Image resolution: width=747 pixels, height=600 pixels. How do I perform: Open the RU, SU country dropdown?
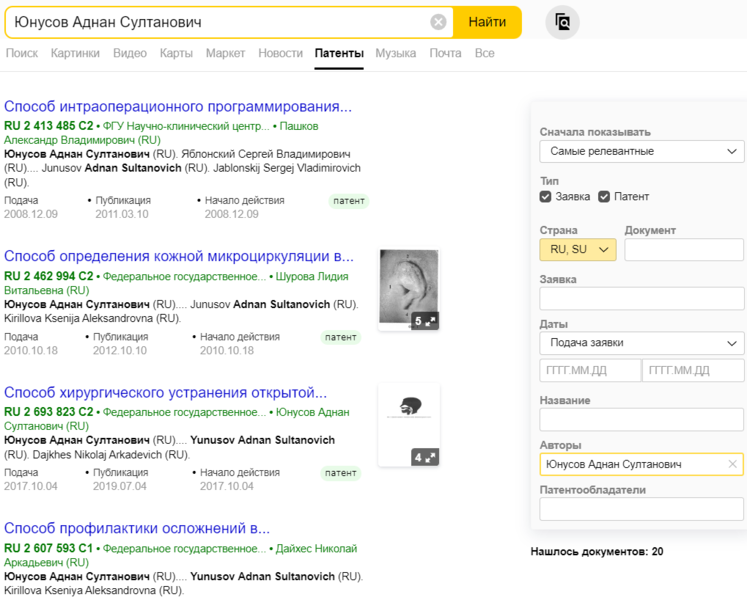coord(577,249)
